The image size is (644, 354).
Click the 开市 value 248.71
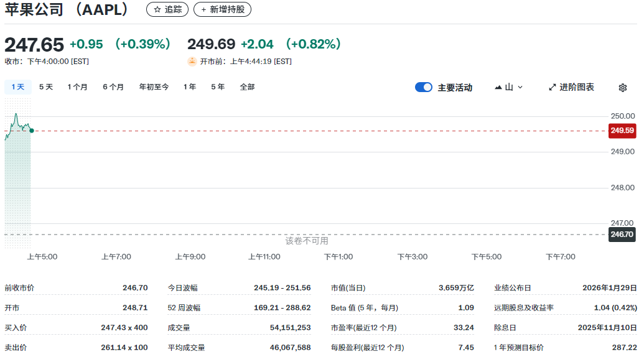(135, 307)
